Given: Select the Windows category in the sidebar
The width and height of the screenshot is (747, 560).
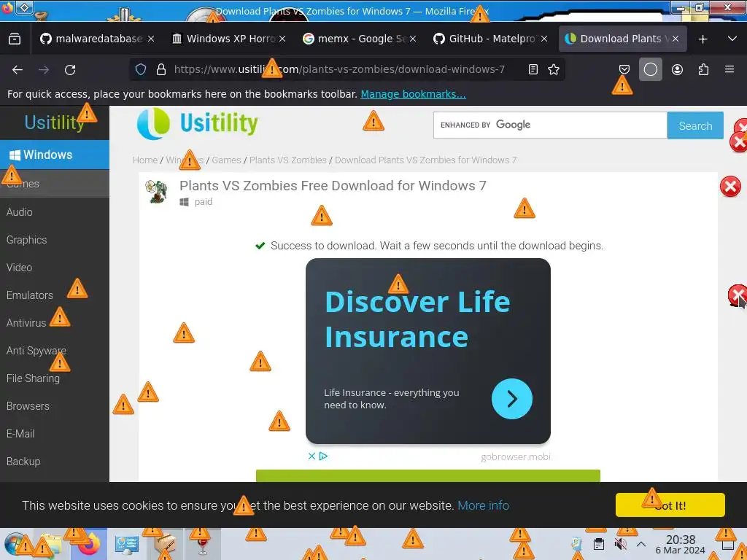Looking at the screenshot, I should click(x=54, y=155).
